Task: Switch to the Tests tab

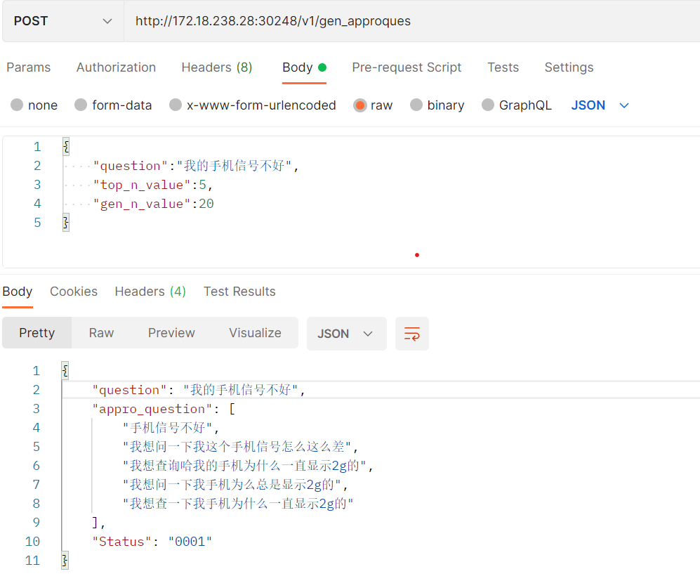Action: tap(503, 67)
